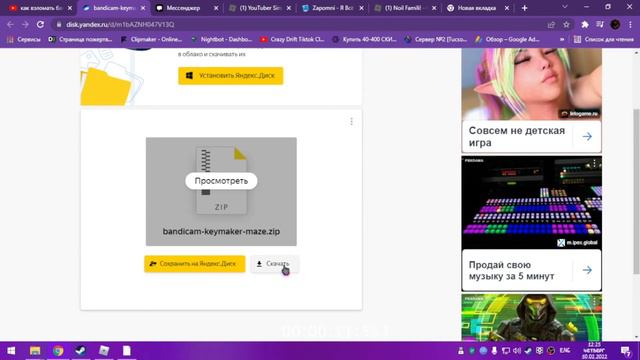The image size is (640, 360).
Task: Open the three-dot file options menu
Action: click(351, 122)
